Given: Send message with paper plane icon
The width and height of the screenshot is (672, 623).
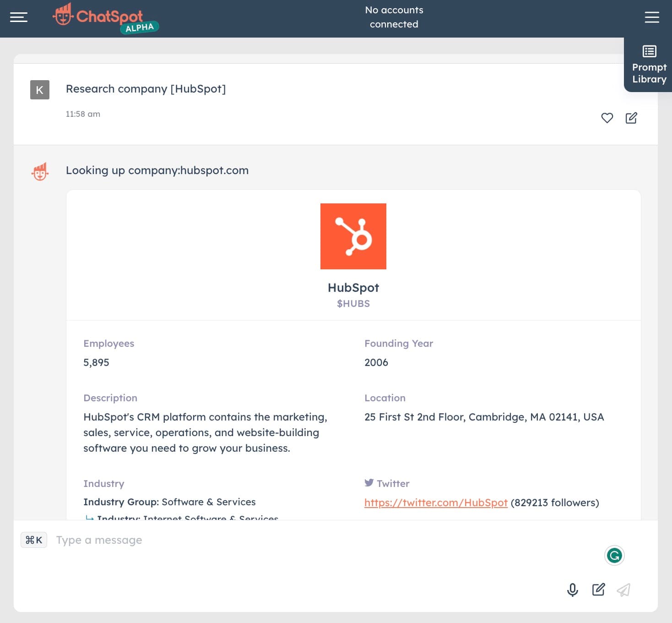Looking at the screenshot, I should [623, 590].
